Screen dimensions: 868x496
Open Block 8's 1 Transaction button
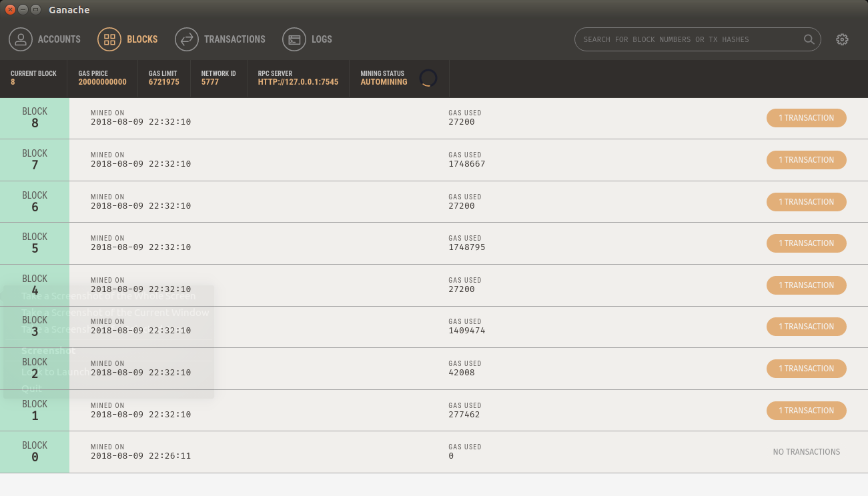[x=807, y=118]
